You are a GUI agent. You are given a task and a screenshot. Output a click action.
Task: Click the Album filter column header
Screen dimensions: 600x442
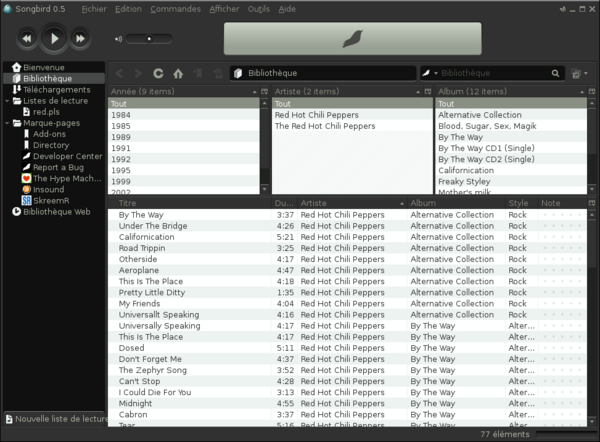511,91
